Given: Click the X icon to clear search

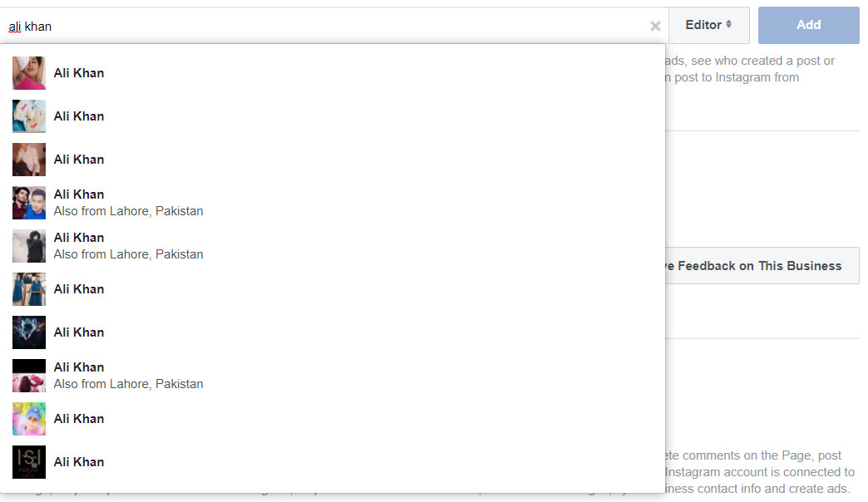Looking at the screenshot, I should pyautogui.click(x=655, y=26).
